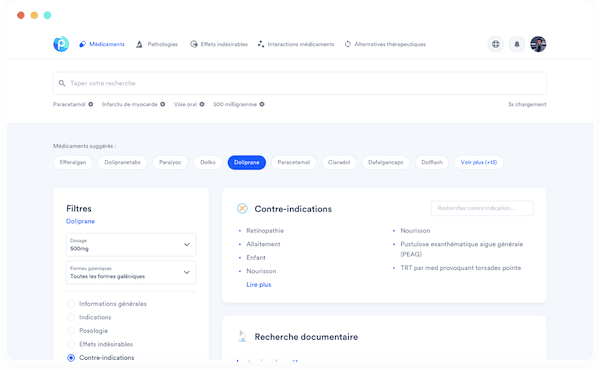Image resolution: width=600 pixels, height=370 pixels.
Task: Click the Recherche documentaire microscope icon
Action: tap(242, 336)
